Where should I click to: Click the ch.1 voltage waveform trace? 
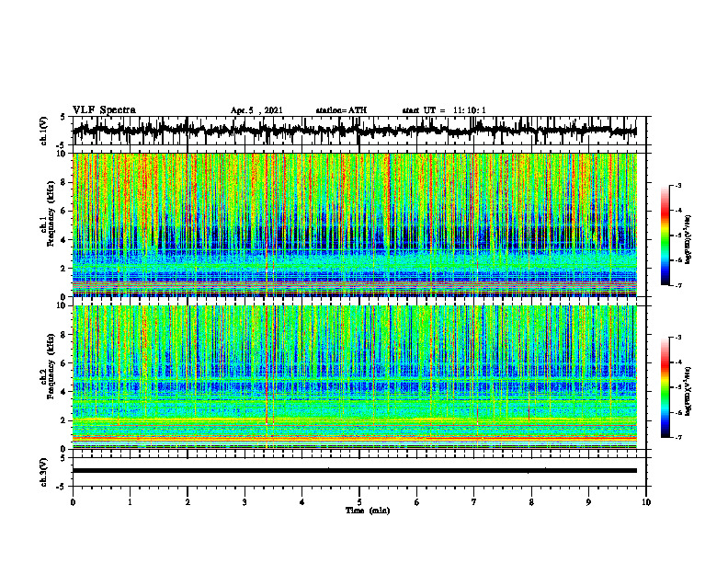355,131
